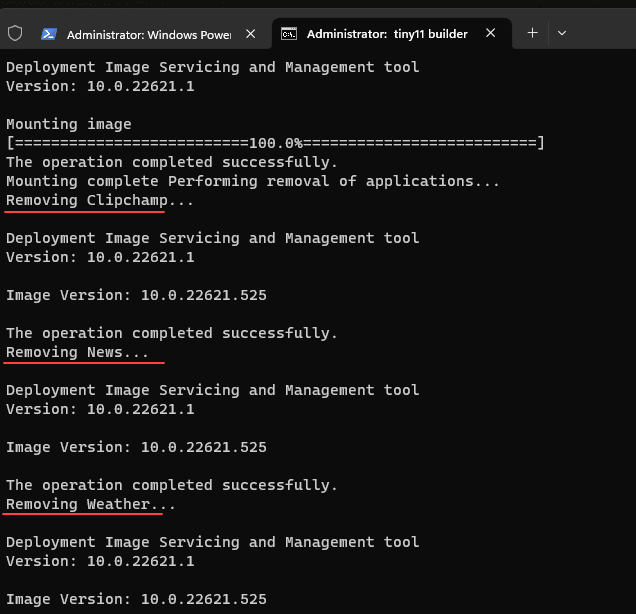Viewport: 636px width, 614px height.
Task: Expand the new tab profile dropdown chevron
Action: [x=562, y=33]
